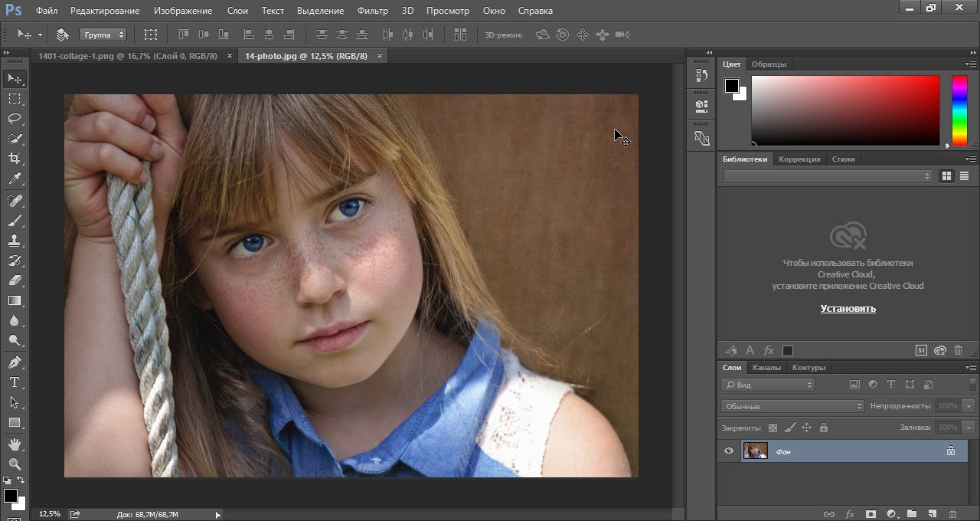
Task: Switch to the Каналы tab
Action: pyautogui.click(x=766, y=368)
